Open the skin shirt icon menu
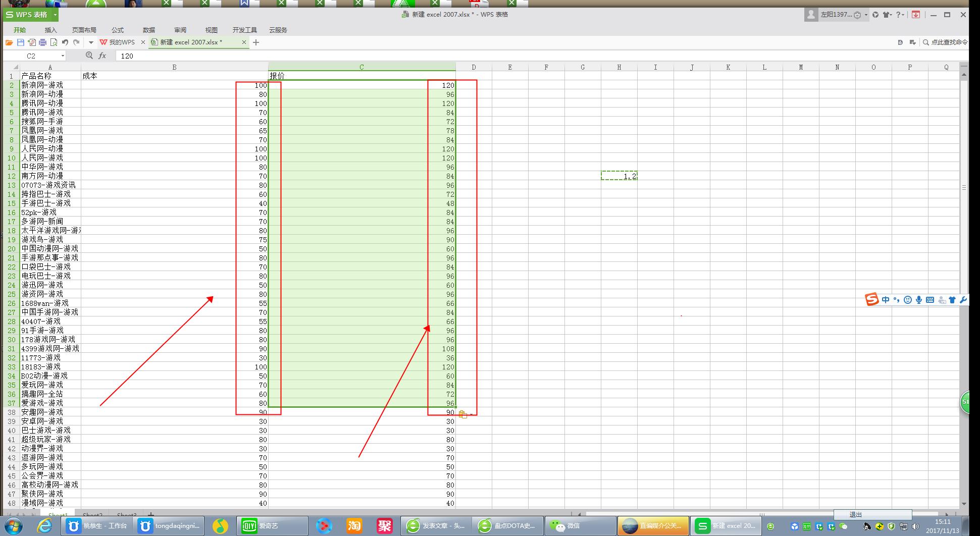Image resolution: width=980 pixels, height=536 pixels. pyautogui.click(x=887, y=15)
